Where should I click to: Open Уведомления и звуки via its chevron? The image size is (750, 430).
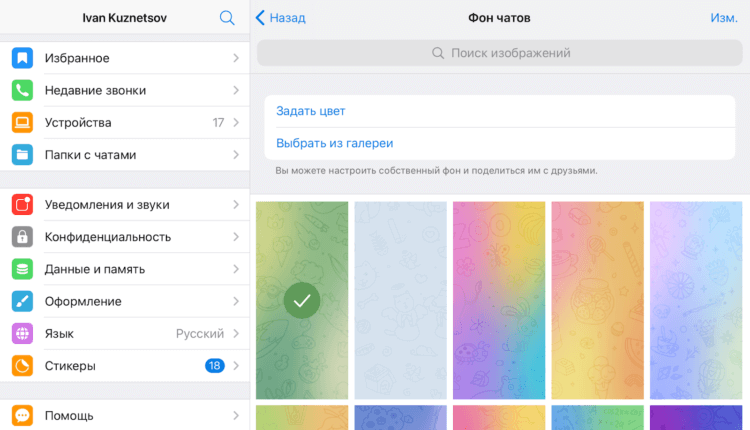click(236, 205)
